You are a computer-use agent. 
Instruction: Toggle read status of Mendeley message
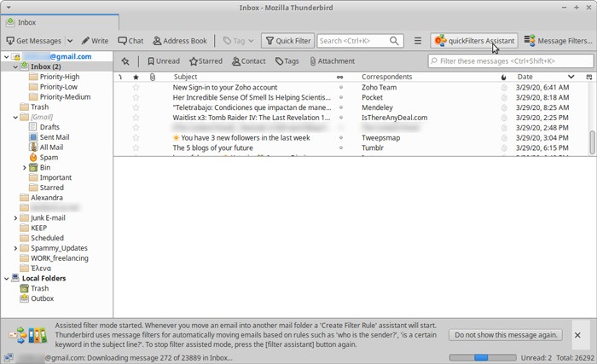341,107
